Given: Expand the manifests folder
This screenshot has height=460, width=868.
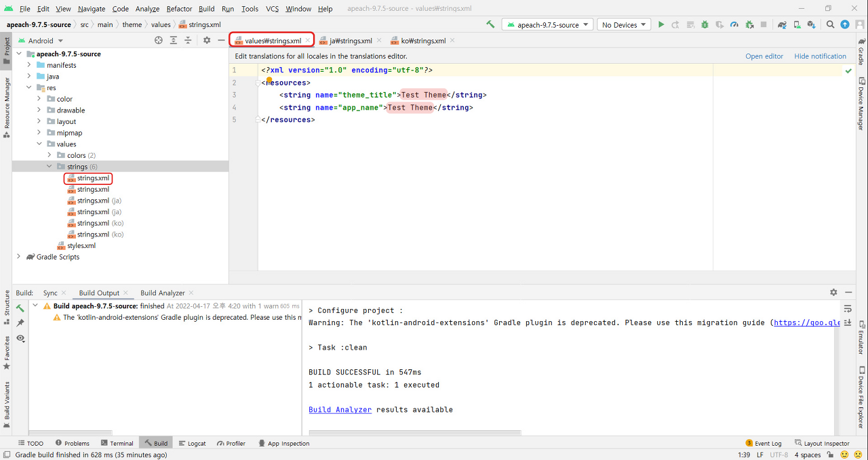Looking at the screenshot, I should (29, 65).
